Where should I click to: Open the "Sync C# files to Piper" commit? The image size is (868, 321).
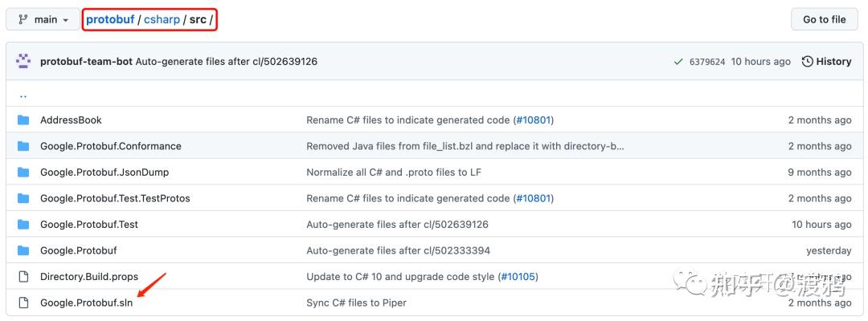(x=356, y=303)
